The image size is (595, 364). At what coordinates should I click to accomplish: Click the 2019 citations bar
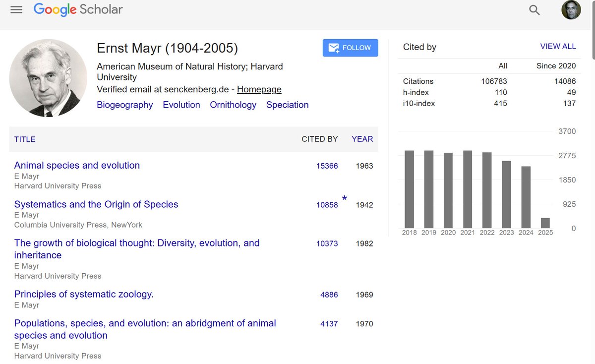coord(429,189)
